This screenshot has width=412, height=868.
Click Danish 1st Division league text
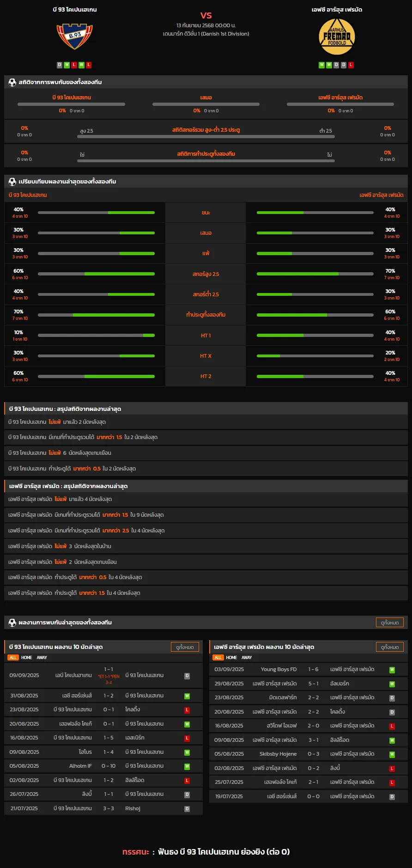(x=206, y=34)
